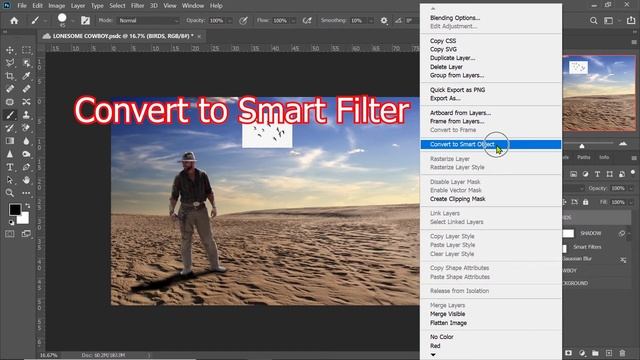Close the LONESOME COWBOY document tab
This screenshot has height=360, width=640.
click(199, 36)
